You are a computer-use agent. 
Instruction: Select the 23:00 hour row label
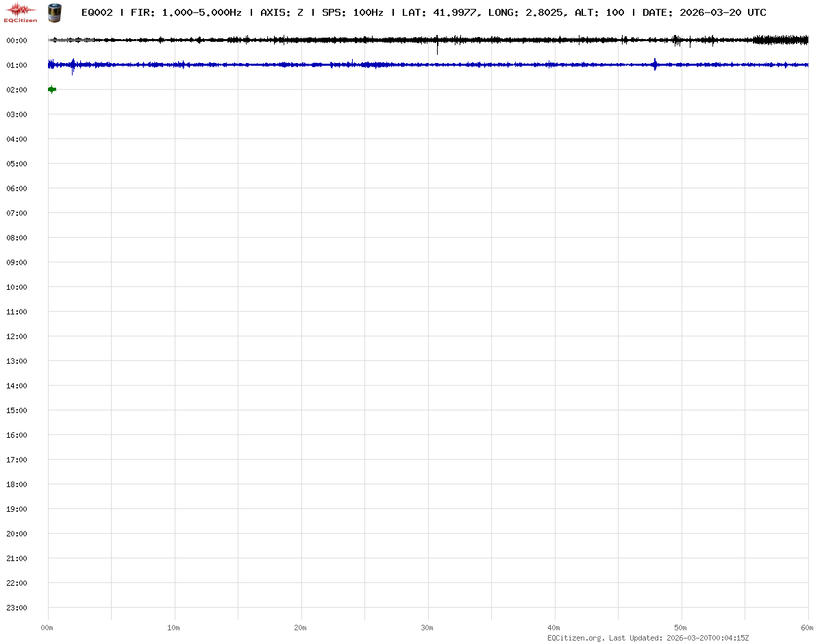16,608
